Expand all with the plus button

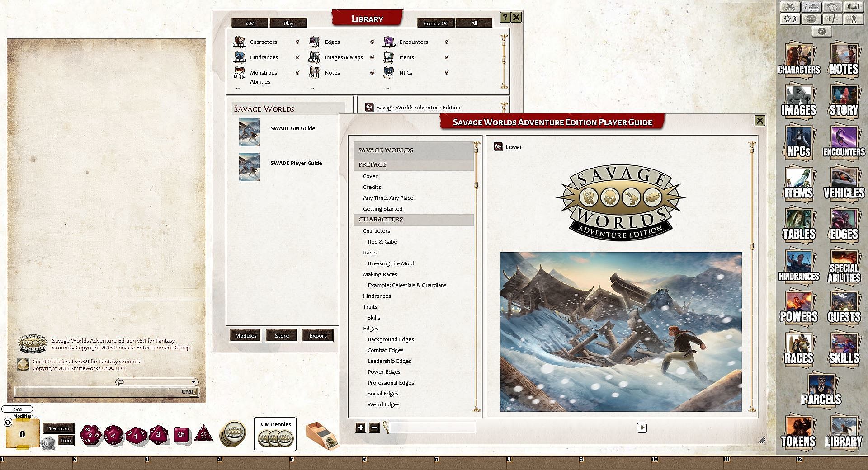(360, 428)
